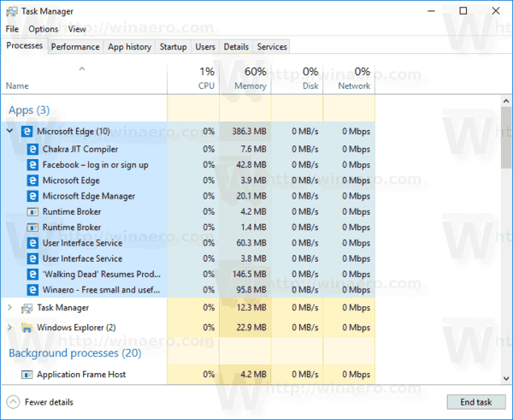Click the 20.1 MB memory value
The width and height of the screenshot is (513, 420).
pyautogui.click(x=251, y=196)
